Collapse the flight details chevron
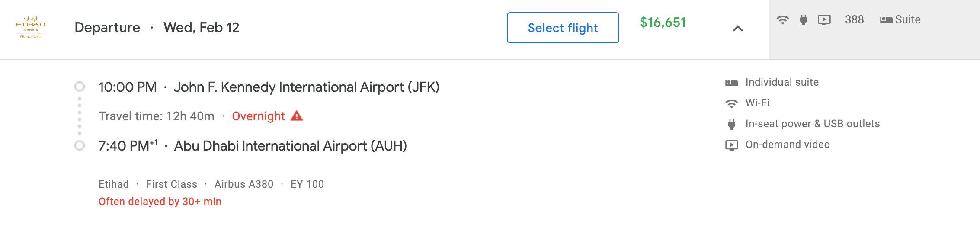 738,29
